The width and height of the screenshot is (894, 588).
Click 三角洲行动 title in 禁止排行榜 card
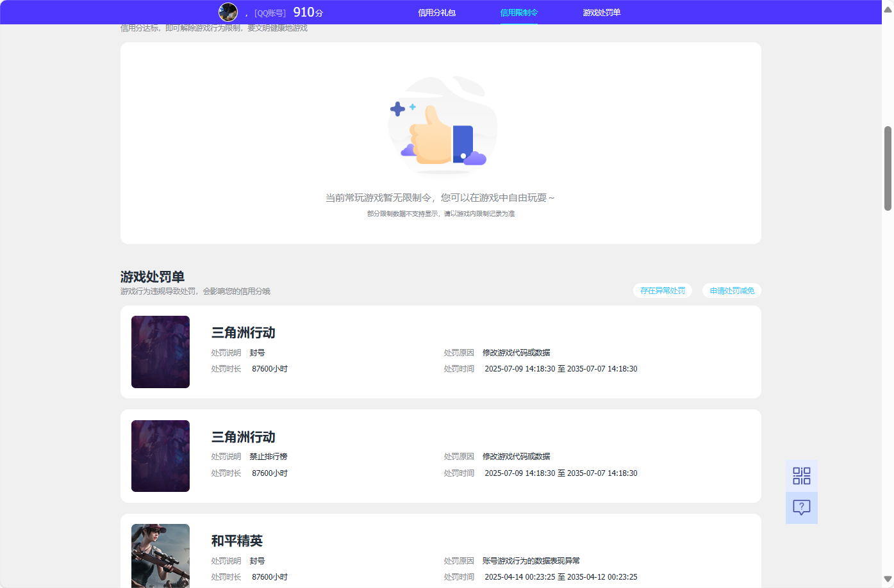tap(244, 437)
